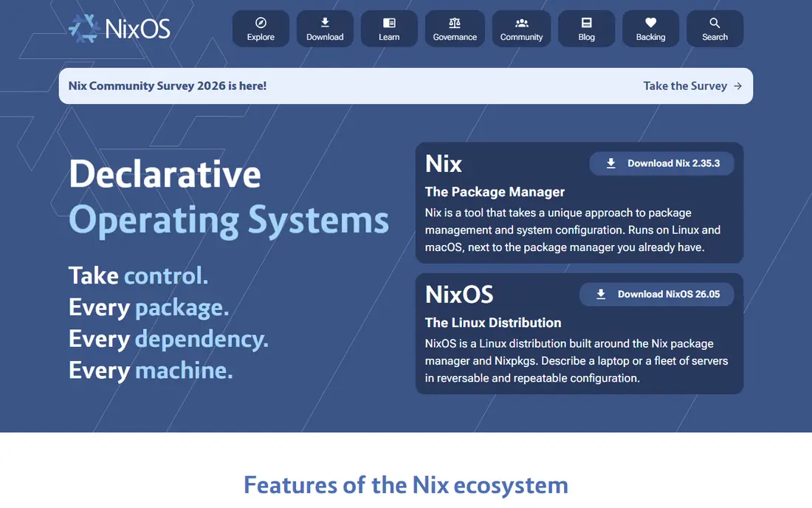Select the Community menu label
Screen dimensions: 812x508
click(x=521, y=37)
